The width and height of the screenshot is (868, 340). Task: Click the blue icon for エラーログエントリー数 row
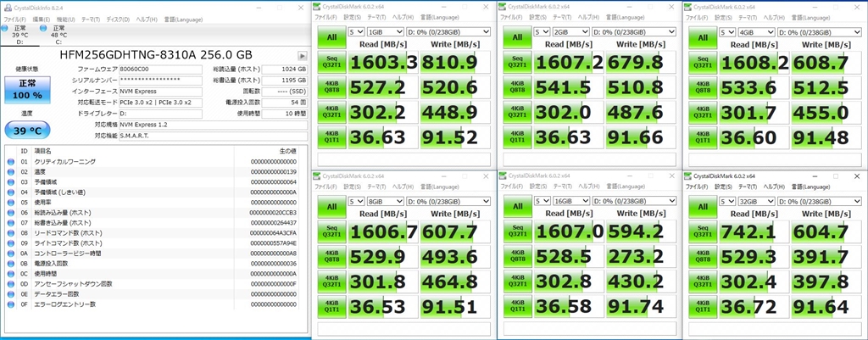click(11, 304)
